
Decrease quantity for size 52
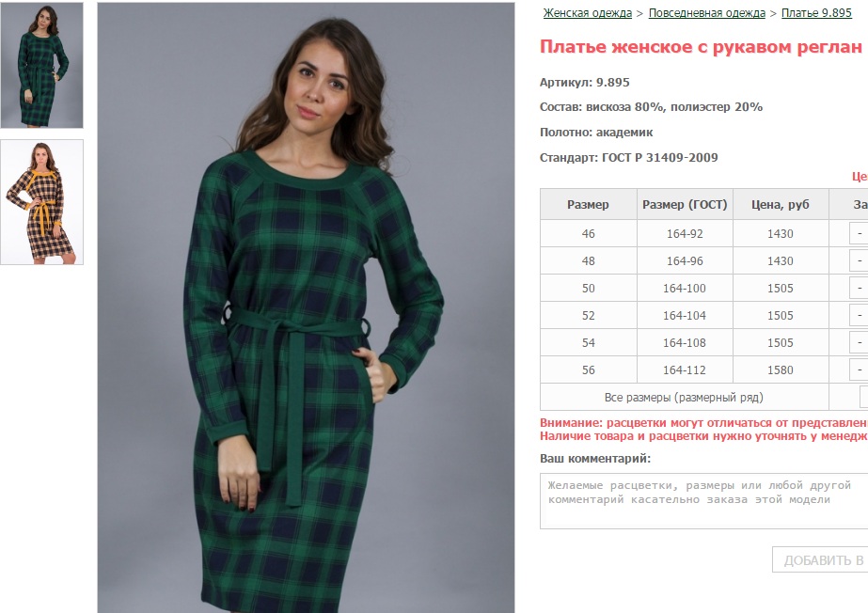click(x=860, y=315)
